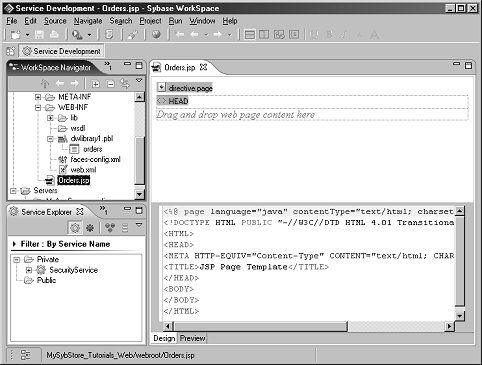
Task: Switch to Service Development perspective
Action: click(x=61, y=51)
